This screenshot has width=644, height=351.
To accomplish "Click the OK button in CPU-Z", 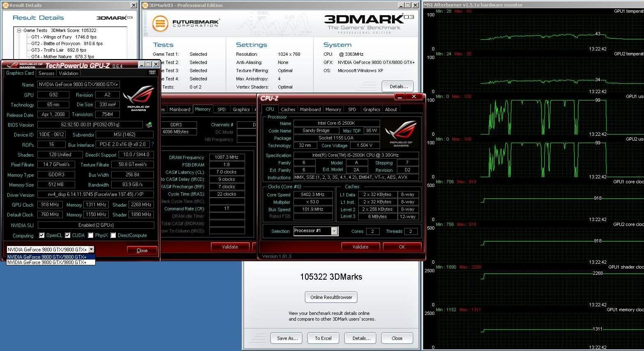I will tap(402, 247).
